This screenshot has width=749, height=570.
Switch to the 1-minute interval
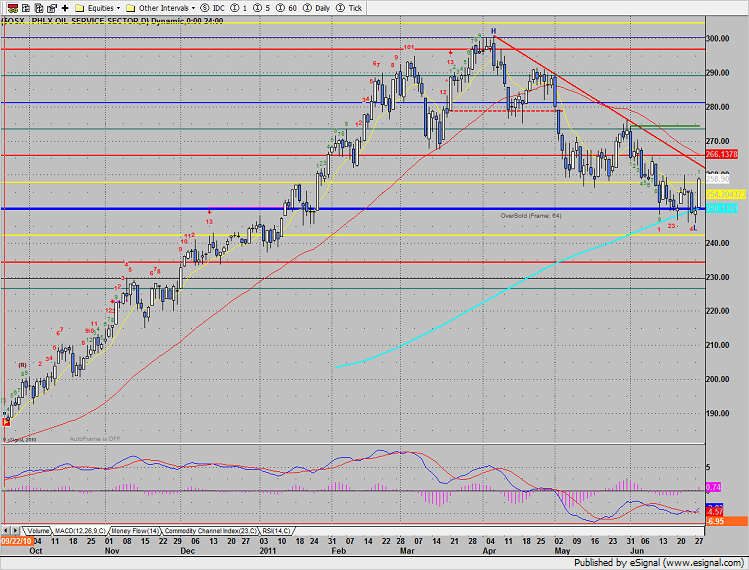point(239,8)
